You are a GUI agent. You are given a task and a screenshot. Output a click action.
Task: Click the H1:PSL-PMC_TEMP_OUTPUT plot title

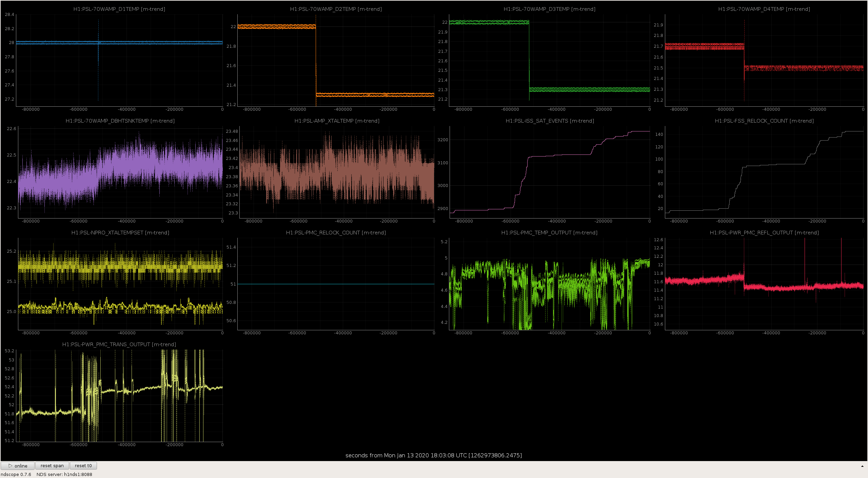549,233
